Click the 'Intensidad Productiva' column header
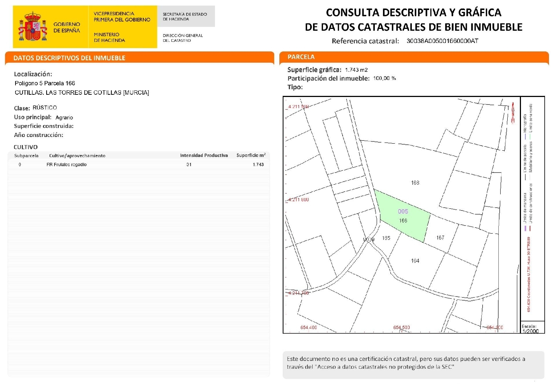555x392 pixels. pos(204,155)
